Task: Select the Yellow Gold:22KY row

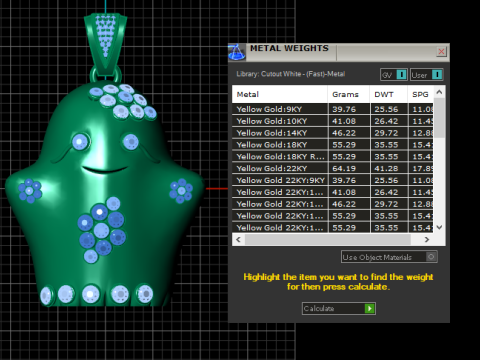Action: (x=333, y=168)
